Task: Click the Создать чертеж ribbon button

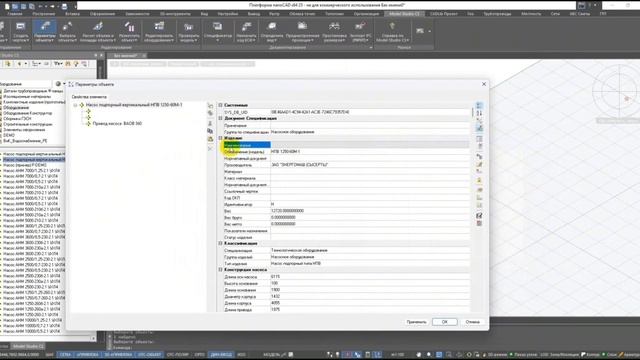Action: 20,32
